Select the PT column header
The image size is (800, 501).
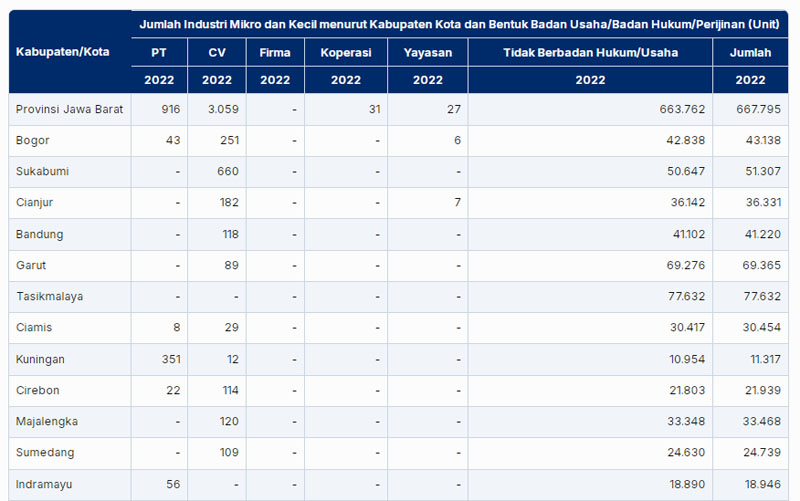click(x=159, y=52)
